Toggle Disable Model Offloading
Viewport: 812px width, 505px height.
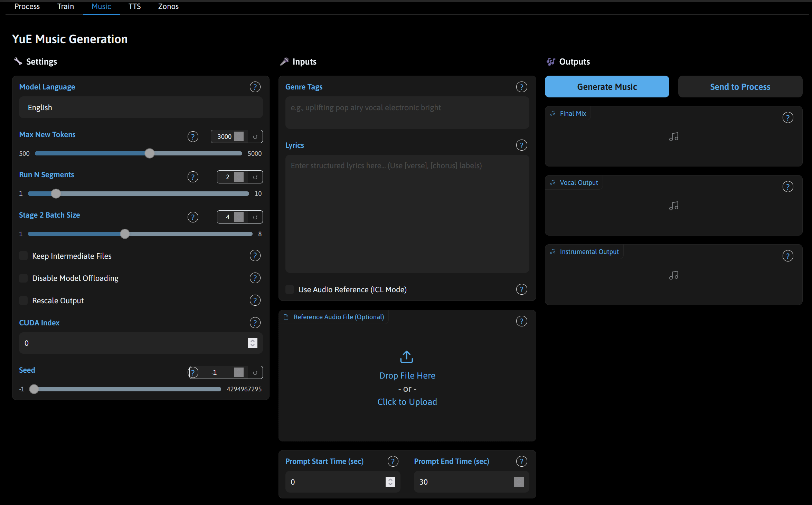tap(23, 278)
